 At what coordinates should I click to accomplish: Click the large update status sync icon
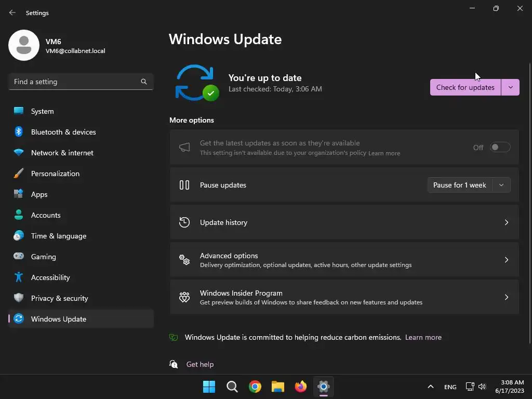[x=197, y=83]
